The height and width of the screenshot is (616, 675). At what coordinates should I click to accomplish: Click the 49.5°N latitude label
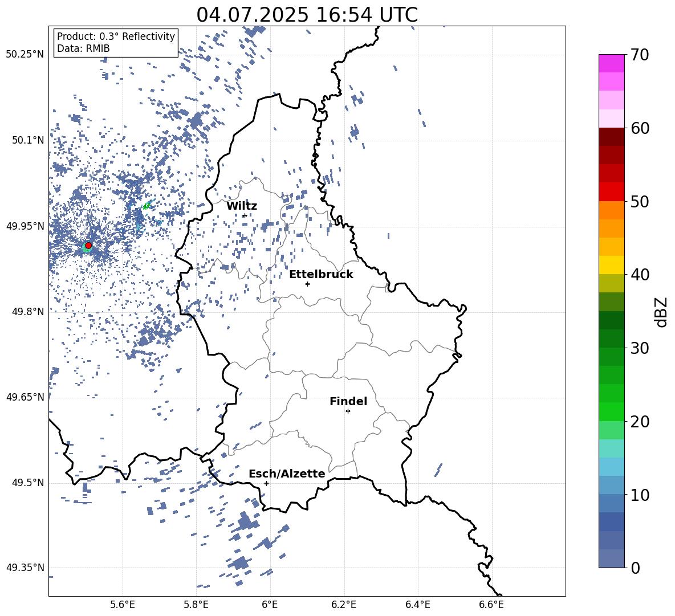tap(28, 482)
